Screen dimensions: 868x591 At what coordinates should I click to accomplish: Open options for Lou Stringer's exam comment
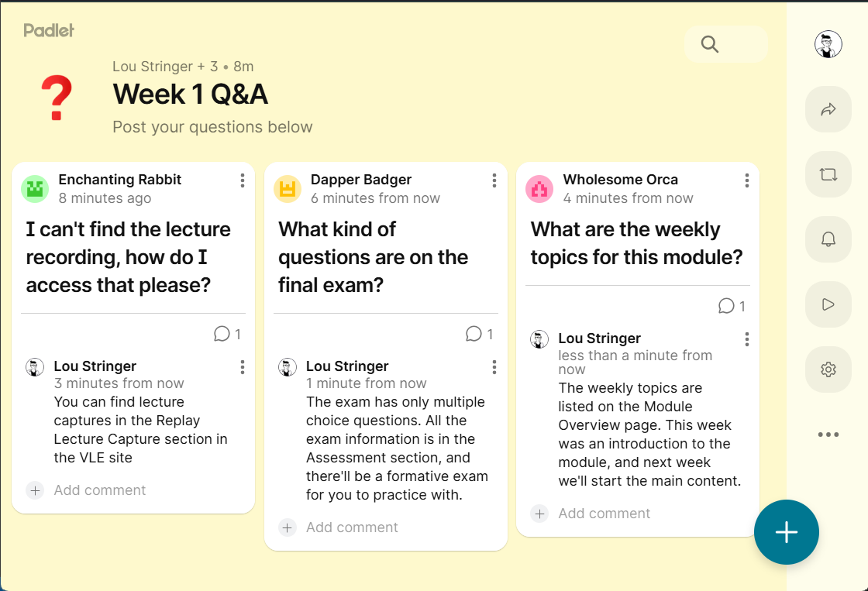(x=494, y=367)
